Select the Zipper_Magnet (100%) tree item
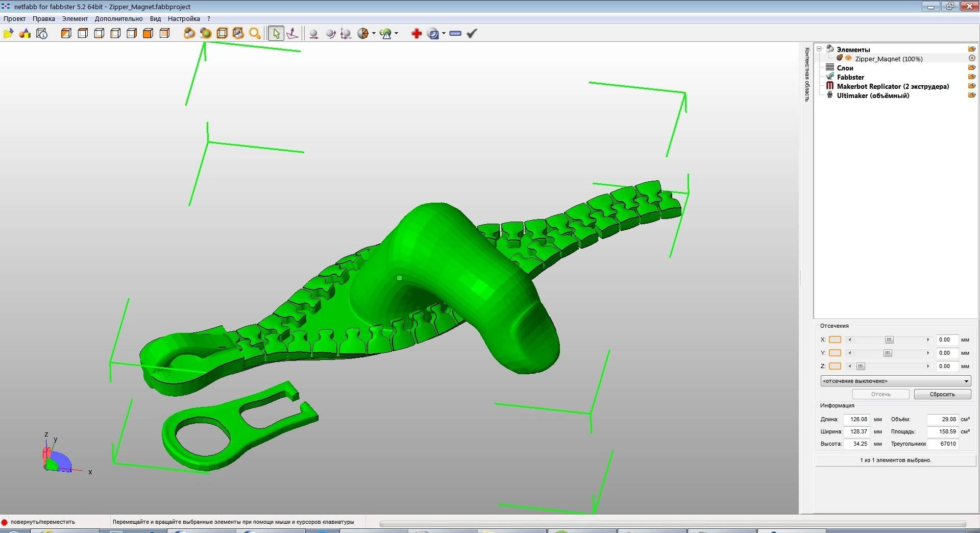The height and width of the screenshot is (533, 980). point(889,59)
